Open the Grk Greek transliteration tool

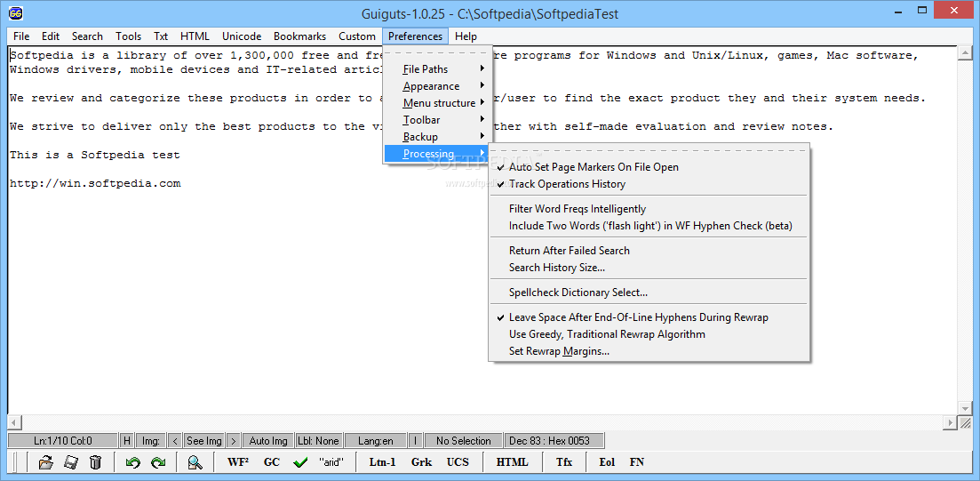tap(421, 463)
